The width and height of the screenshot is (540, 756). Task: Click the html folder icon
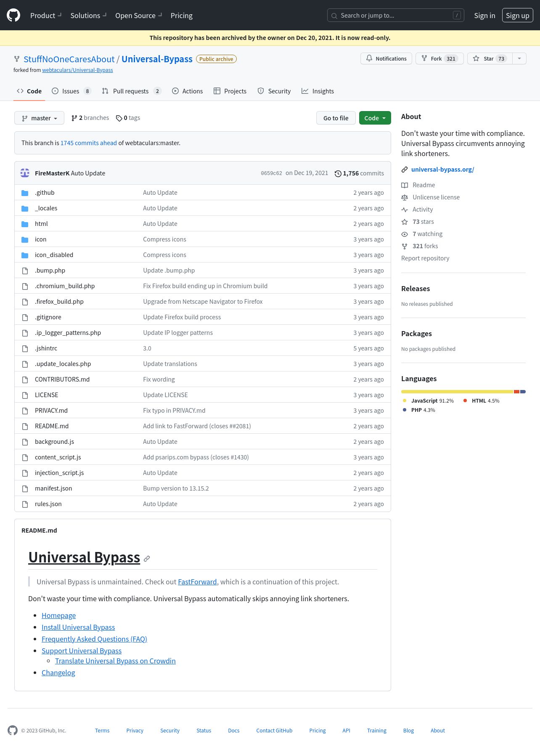pyautogui.click(x=25, y=224)
